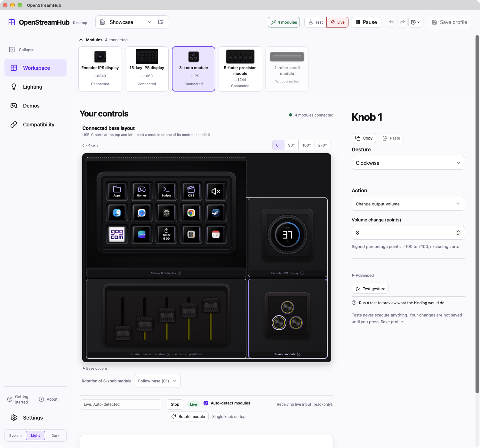This screenshot has width=480, height=448.
Task: Switch to Live mode
Action: 338,22
